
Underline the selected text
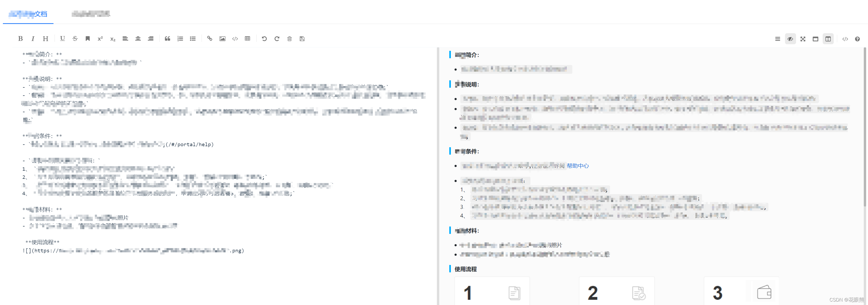[x=62, y=39]
